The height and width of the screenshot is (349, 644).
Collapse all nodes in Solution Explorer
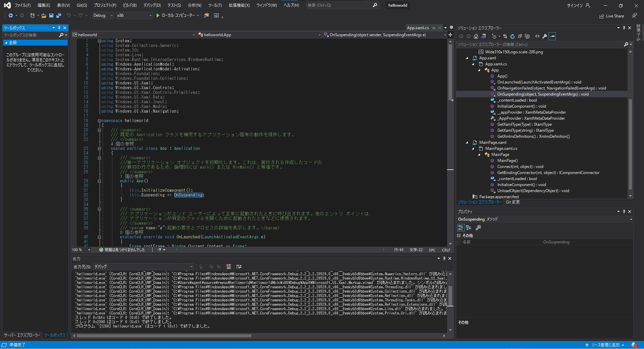click(x=520, y=36)
